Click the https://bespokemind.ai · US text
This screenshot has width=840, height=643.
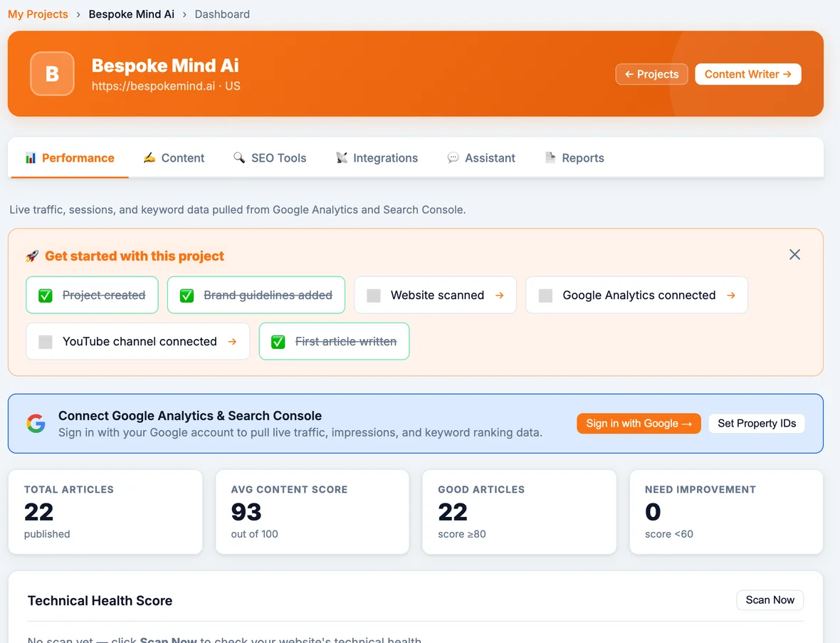pos(166,86)
